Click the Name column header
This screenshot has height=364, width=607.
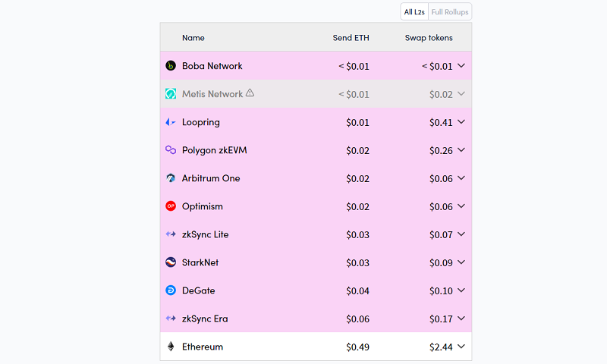click(x=193, y=38)
